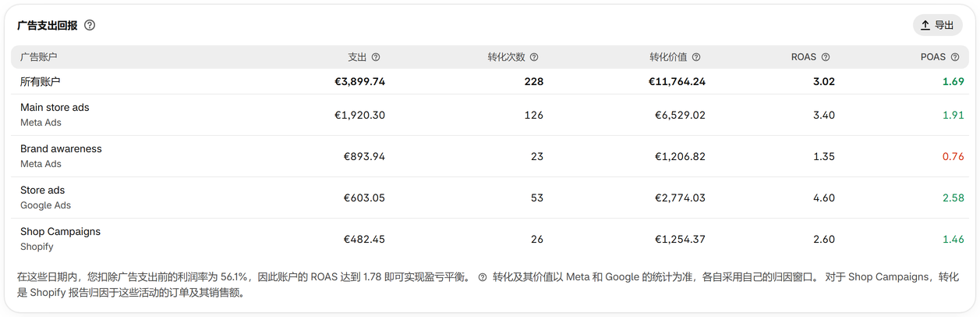This screenshot has width=980, height=317.
Task: Click the upload arrow icon in 导出 button
Action: click(925, 25)
